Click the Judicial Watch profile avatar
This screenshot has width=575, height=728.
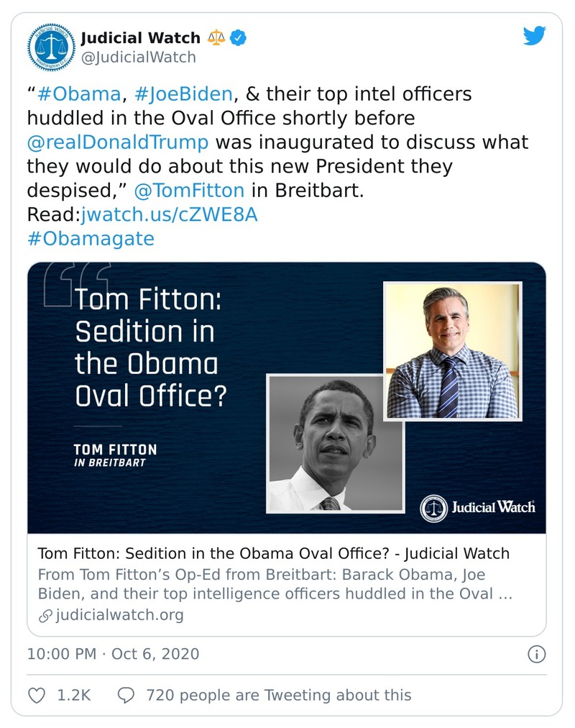pos(50,47)
